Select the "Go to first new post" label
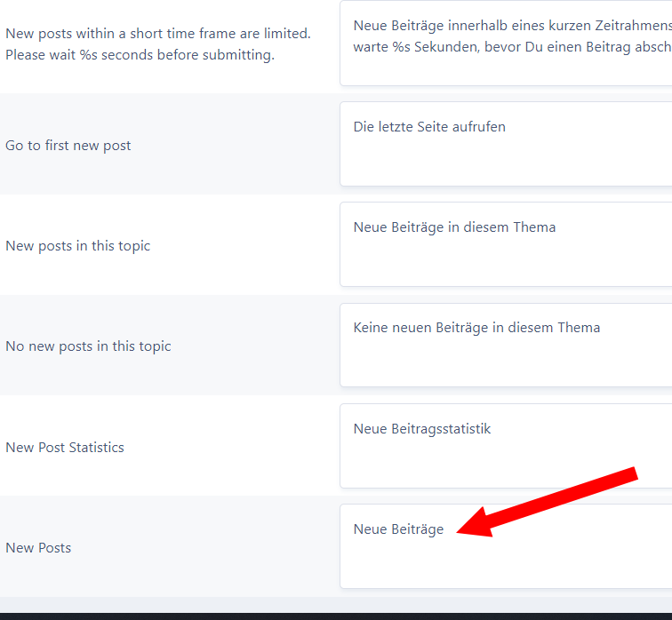The width and height of the screenshot is (672, 620). tap(68, 146)
